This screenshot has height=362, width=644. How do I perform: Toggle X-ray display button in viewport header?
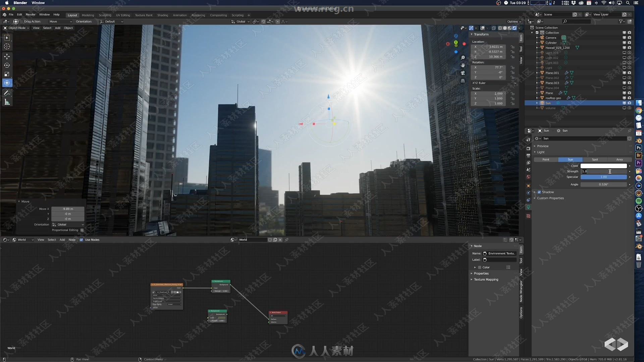pyautogui.click(x=493, y=28)
